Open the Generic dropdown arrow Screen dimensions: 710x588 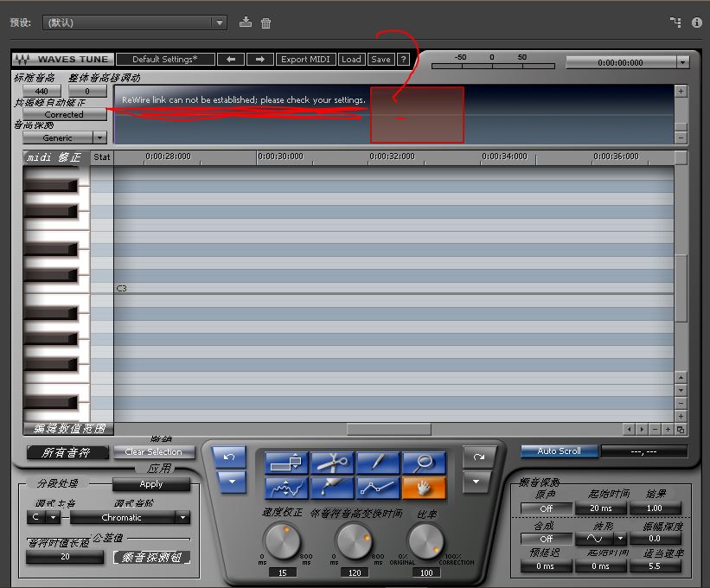[99, 137]
